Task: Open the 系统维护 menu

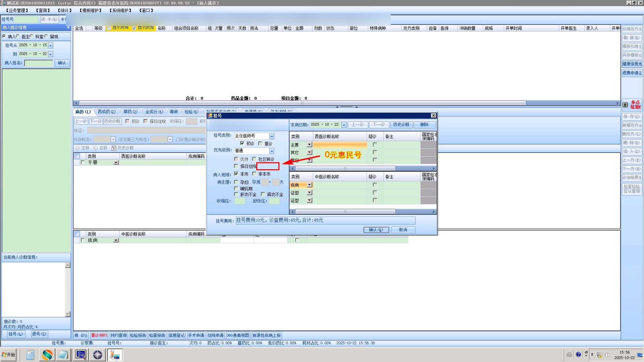Action: pos(121,10)
